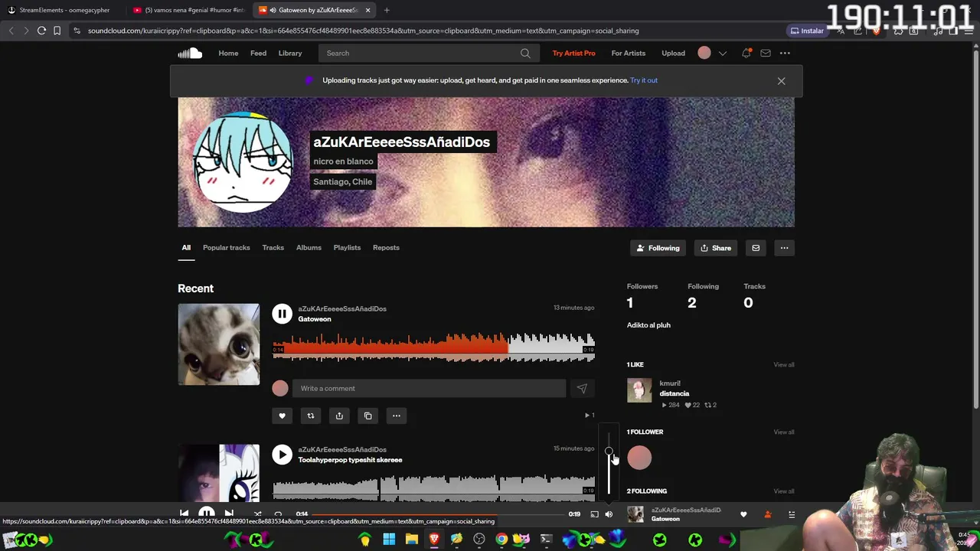Open the profile avatar image
This screenshot has width=980, height=551.
tap(243, 162)
